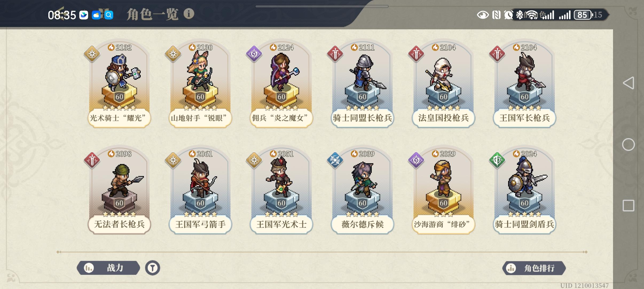Select character 光术骑士"耀光"

(119, 84)
